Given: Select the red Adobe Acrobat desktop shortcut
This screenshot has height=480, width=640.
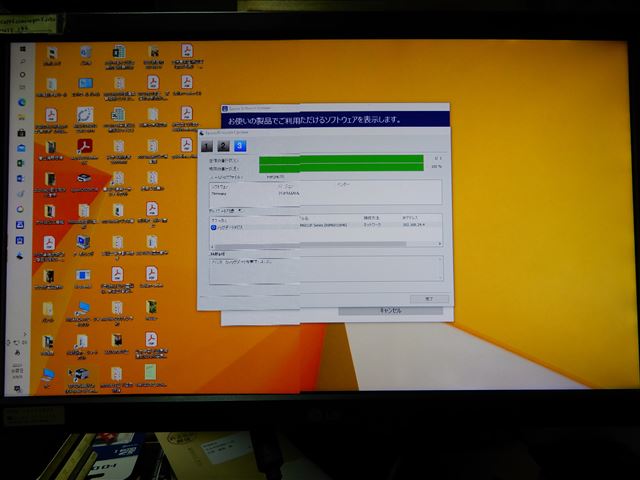Looking at the screenshot, I should point(84,147).
